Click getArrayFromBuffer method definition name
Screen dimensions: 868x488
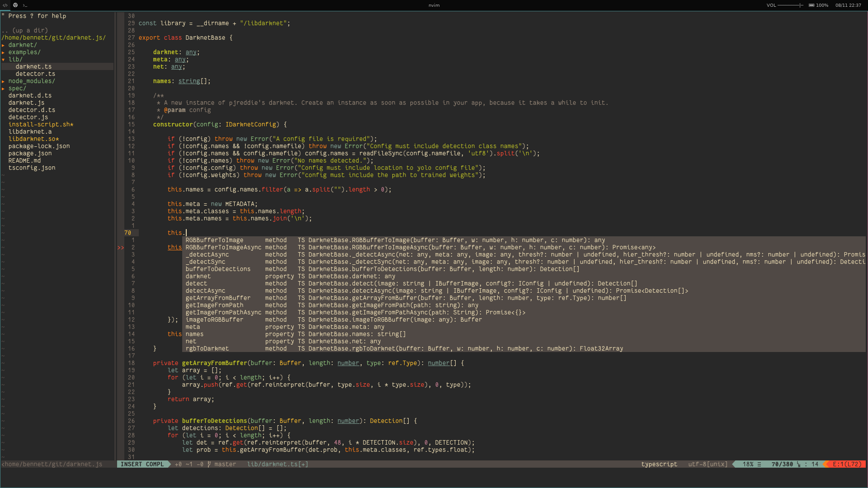214,363
